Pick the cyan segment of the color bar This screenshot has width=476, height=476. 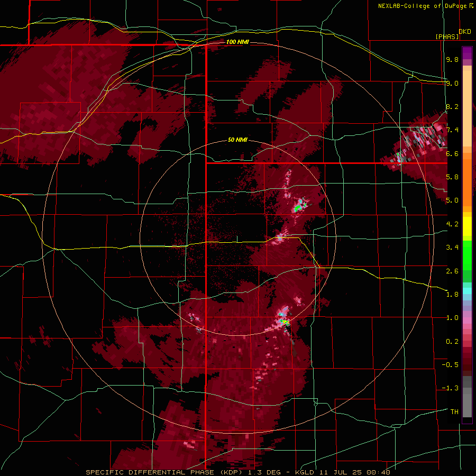tap(467, 291)
